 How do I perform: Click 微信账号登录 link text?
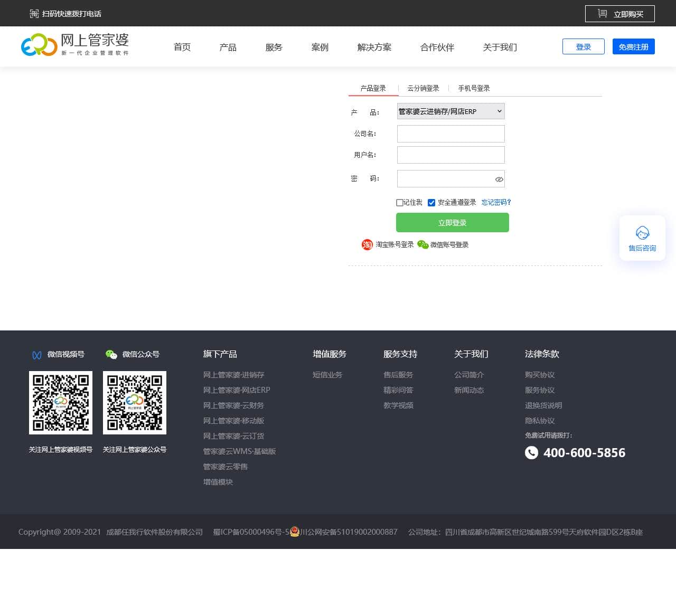pyautogui.click(x=449, y=244)
